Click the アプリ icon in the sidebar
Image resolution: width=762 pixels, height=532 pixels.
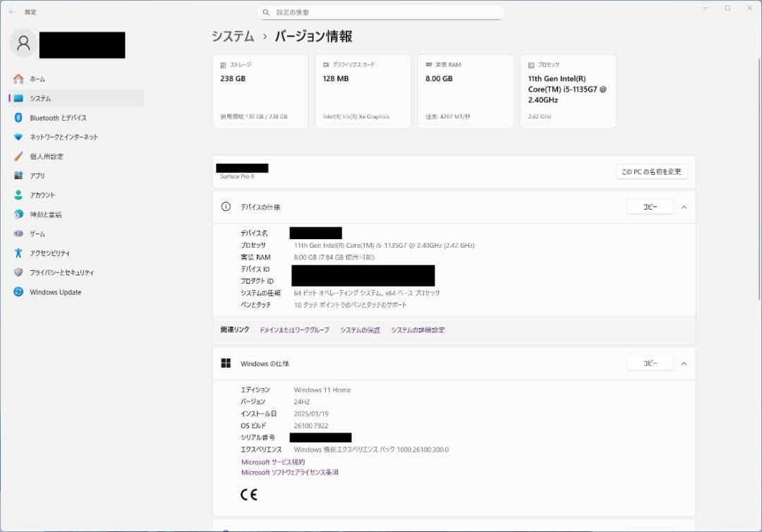(18, 176)
